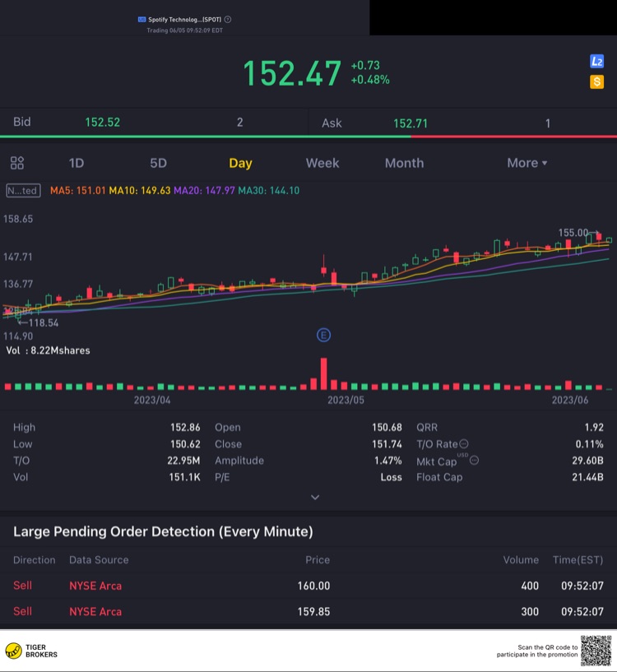Click the help icon beside SPOT ticker
This screenshot has width=617, height=672.
(228, 19)
